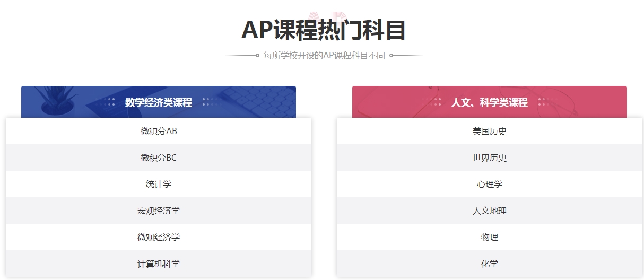The image size is (644, 280).
Task: Click the AP课程热门科目 main heading
Action: tap(324, 30)
